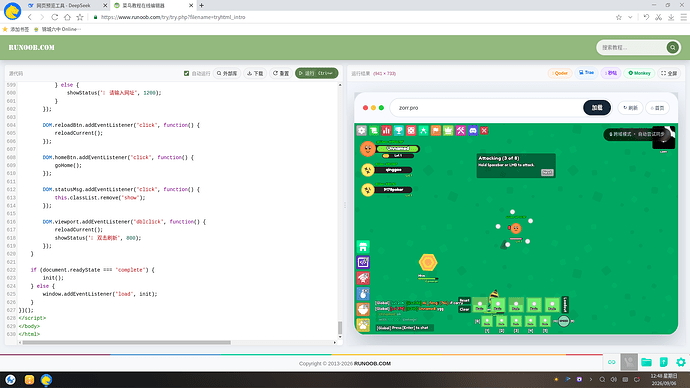Screen dimensions: 690x388
Task: Bookmark this page with the star icon
Action: (80, 17)
